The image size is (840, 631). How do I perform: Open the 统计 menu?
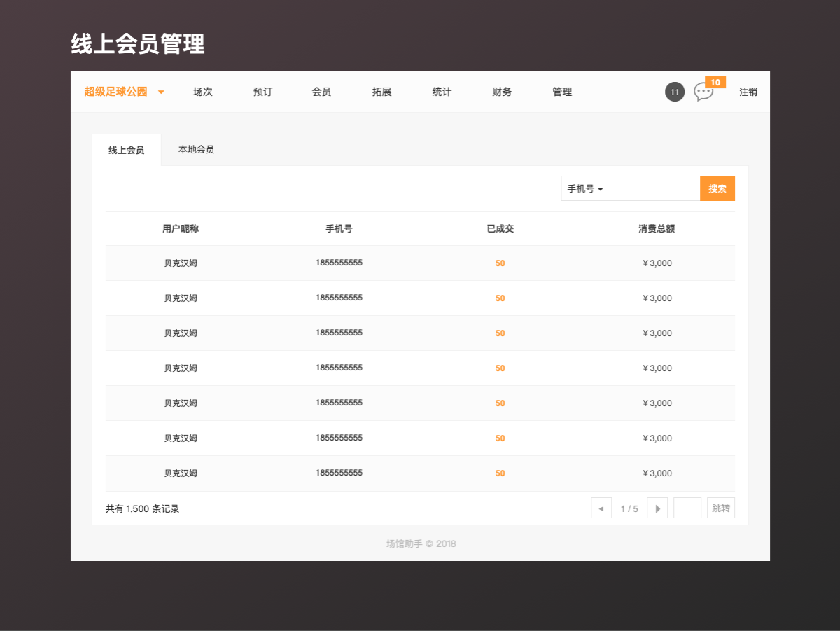442,92
